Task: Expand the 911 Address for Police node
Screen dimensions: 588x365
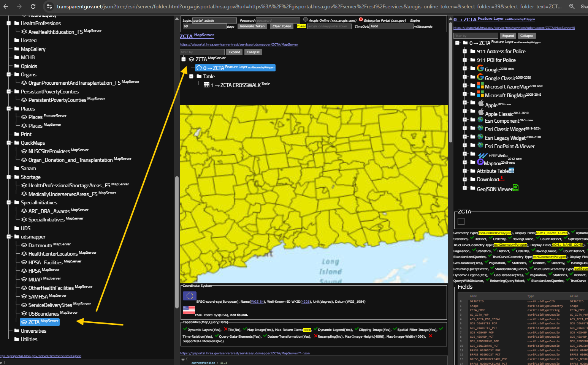Action: tap(465, 51)
